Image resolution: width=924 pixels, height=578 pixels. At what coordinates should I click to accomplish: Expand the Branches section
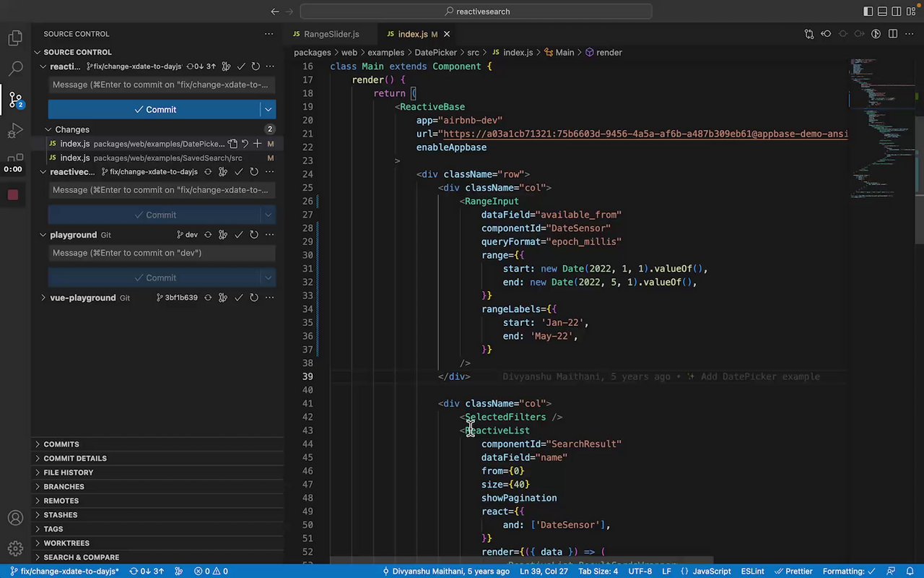point(64,486)
